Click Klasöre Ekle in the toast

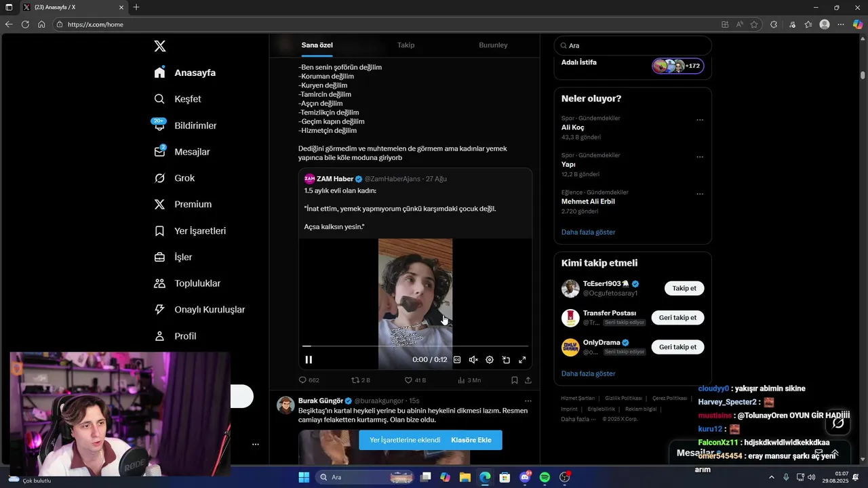[x=471, y=440]
